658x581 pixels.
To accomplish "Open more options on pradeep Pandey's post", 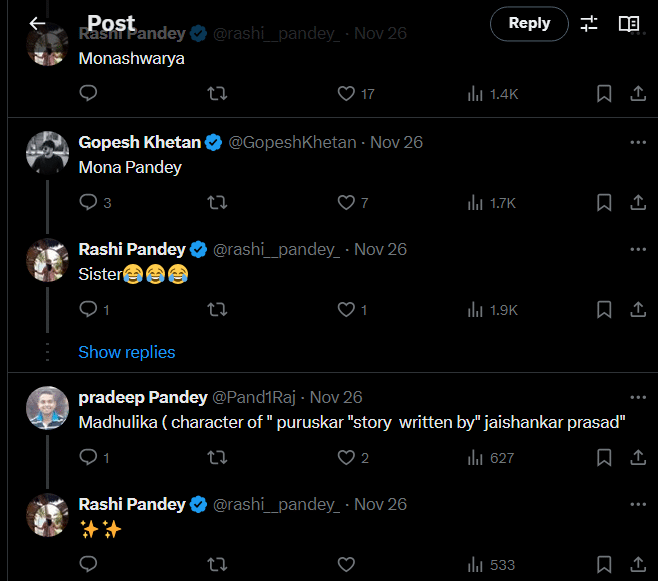I will click(637, 397).
